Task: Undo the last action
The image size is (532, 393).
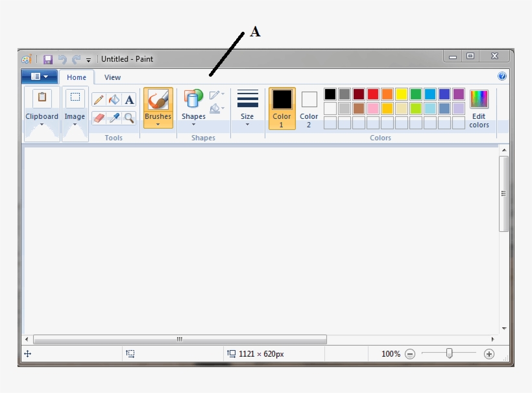Action: (x=62, y=58)
